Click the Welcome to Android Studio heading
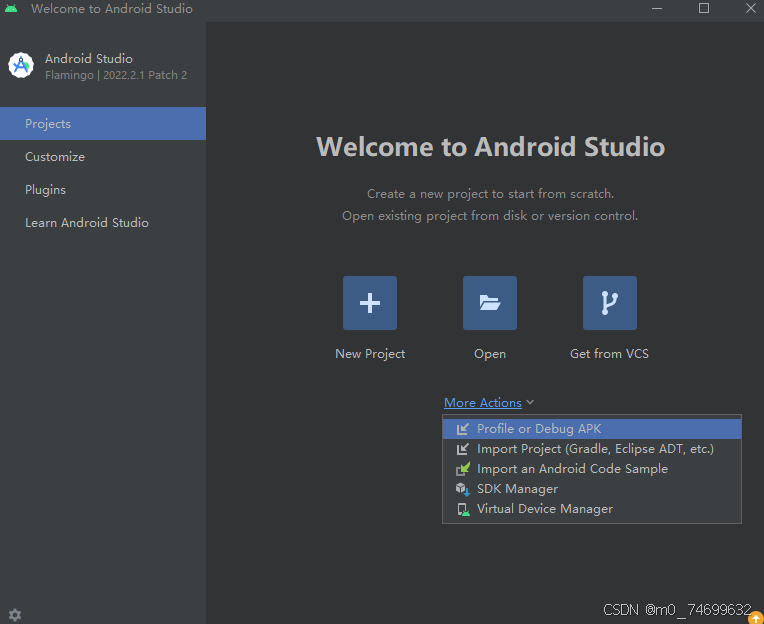Image resolution: width=764 pixels, height=624 pixels. pyautogui.click(x=490, y=147)
